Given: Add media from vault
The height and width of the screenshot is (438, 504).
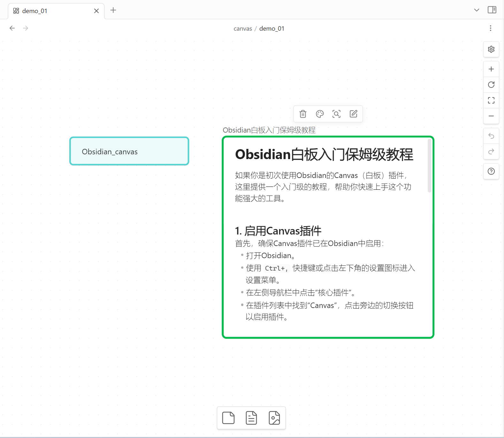Looking at the screenshot, I should tap(274, 418).
